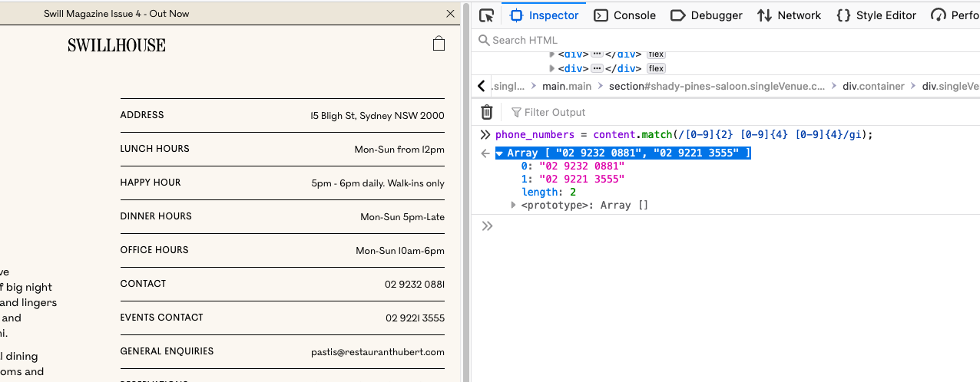Open the Network tab
The image size is (980, 382).
pyautogui.click(x=790, y=15)
